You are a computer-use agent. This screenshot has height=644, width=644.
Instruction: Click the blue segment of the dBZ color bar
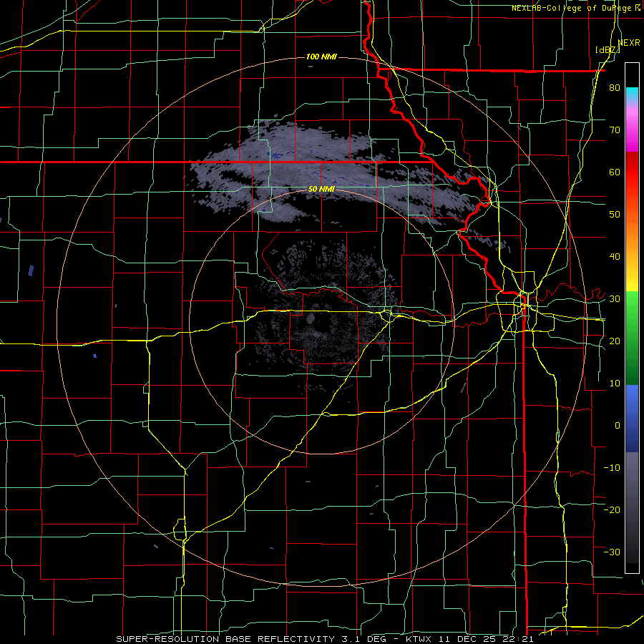632,419
